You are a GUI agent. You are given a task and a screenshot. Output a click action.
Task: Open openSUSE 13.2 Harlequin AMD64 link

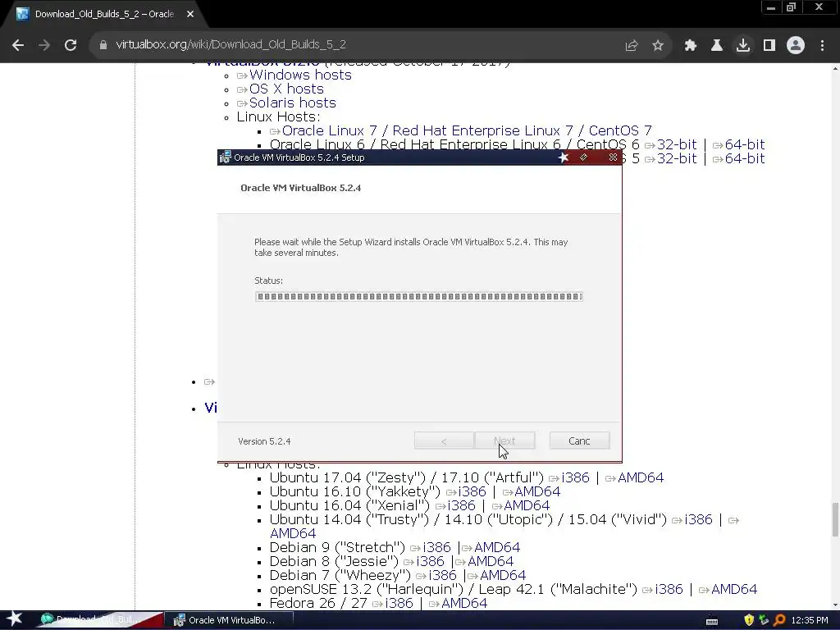tap(734, 589)
